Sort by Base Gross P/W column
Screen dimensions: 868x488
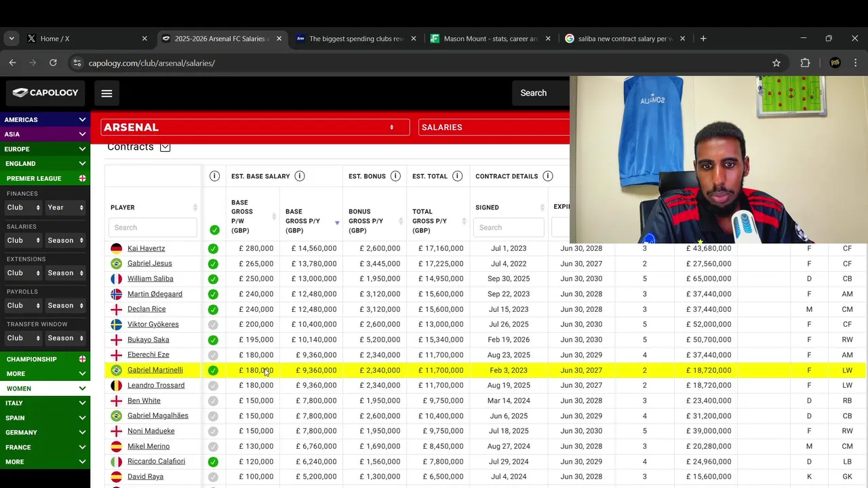(275, 216)
